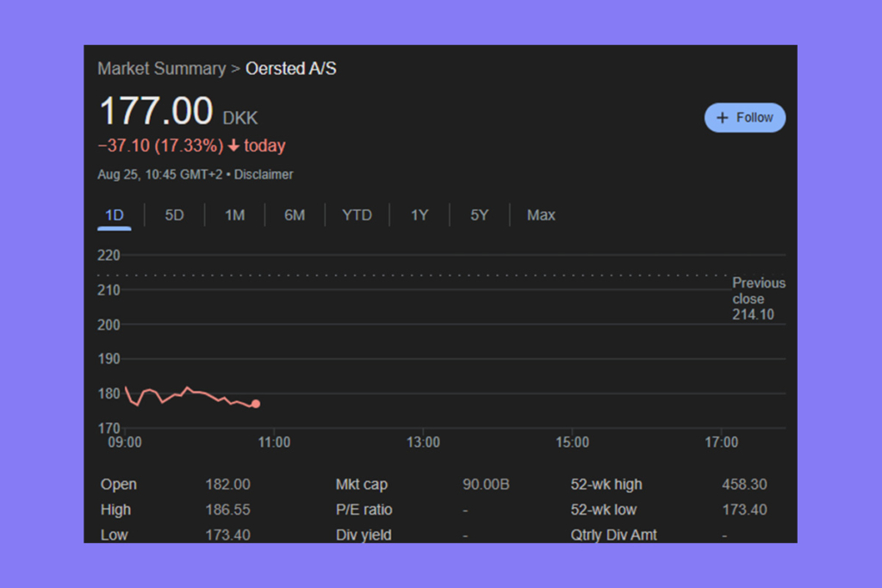Select the 5D time range
The height and width of the screenshot is (588, 882).
173,214
